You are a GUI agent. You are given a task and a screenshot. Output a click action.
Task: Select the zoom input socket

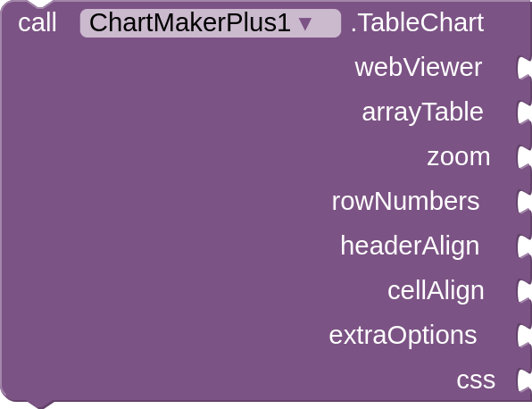tap(525, 158)
